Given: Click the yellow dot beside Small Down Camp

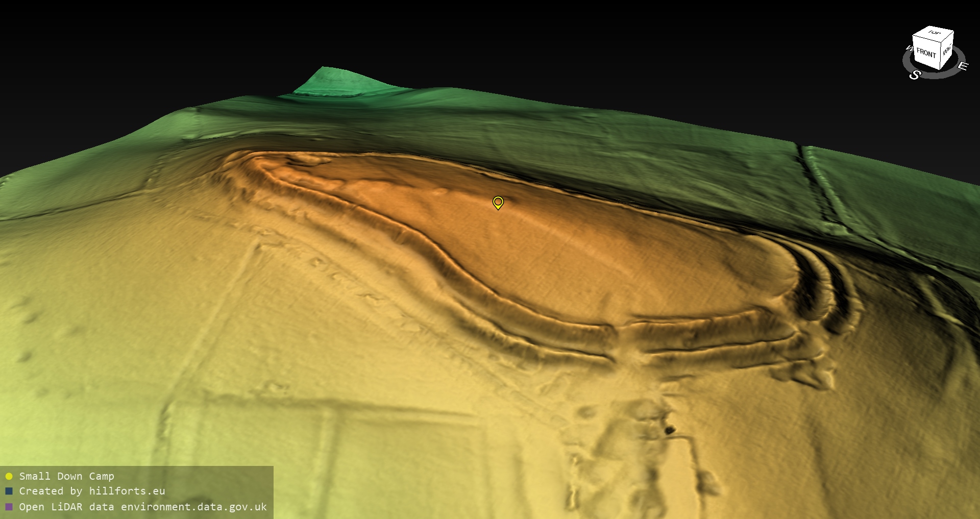Looking at the screenshot, I should 9,477.
